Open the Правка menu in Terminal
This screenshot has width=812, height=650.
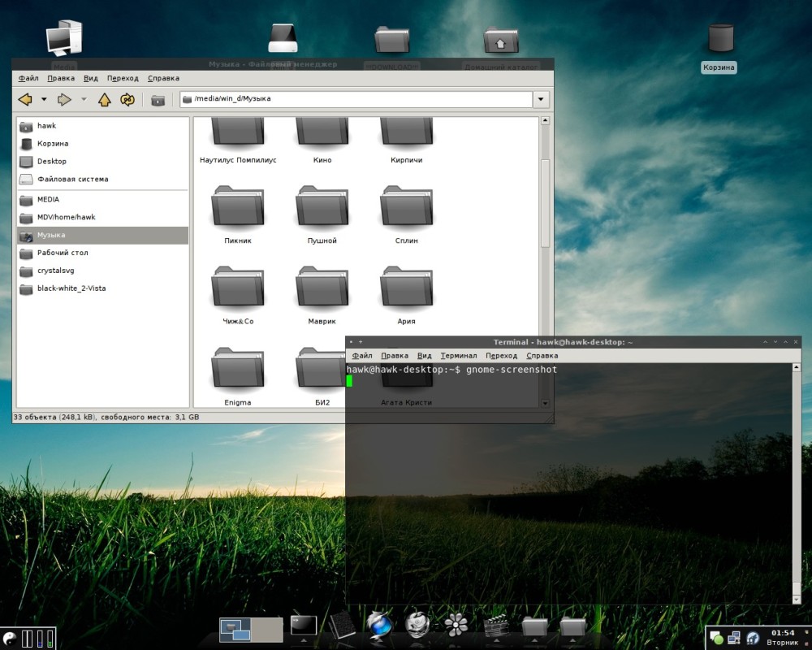395,356
